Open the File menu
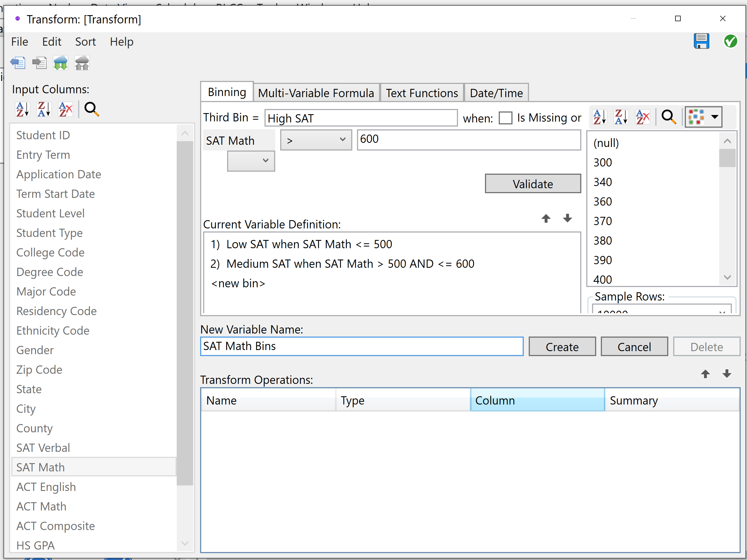The image size is (747, 560). click(20, 42)
